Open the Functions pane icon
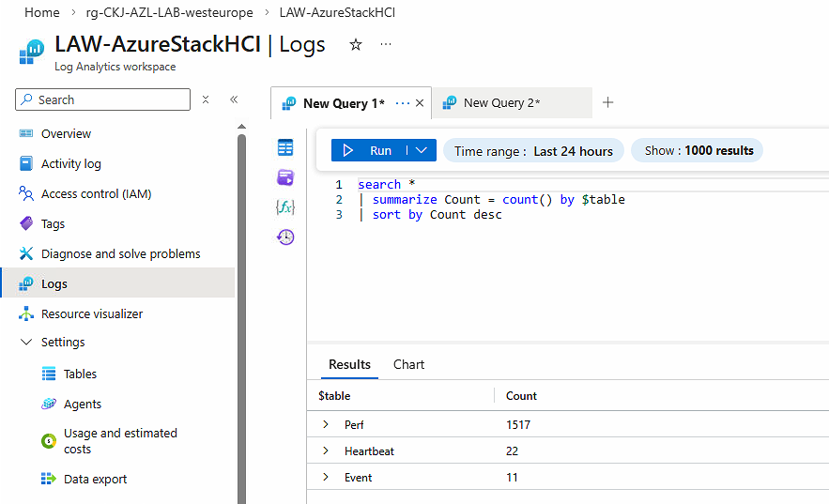Image resolution: width=829 pixels, height=504 pixels. 285,207
